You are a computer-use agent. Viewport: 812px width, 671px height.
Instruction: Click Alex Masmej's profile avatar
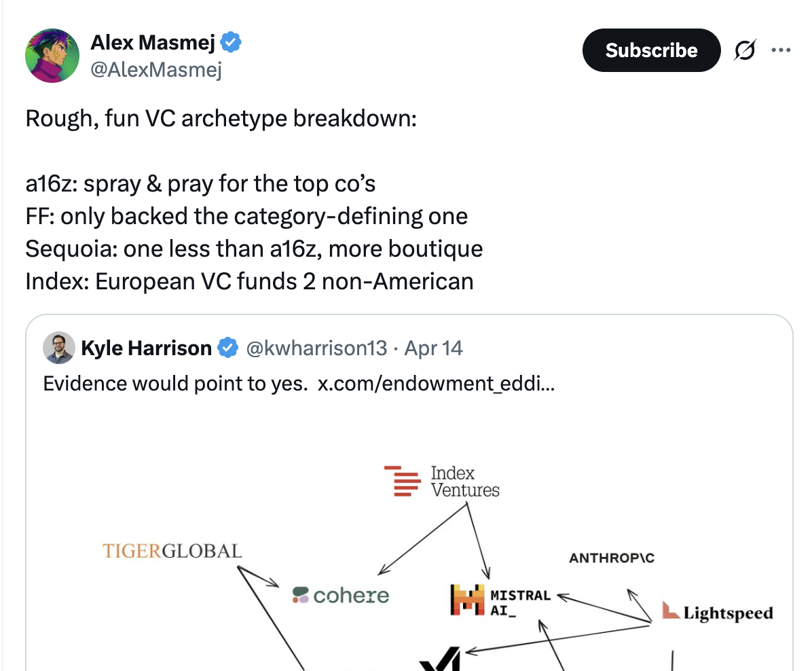[x=53, y=56]
